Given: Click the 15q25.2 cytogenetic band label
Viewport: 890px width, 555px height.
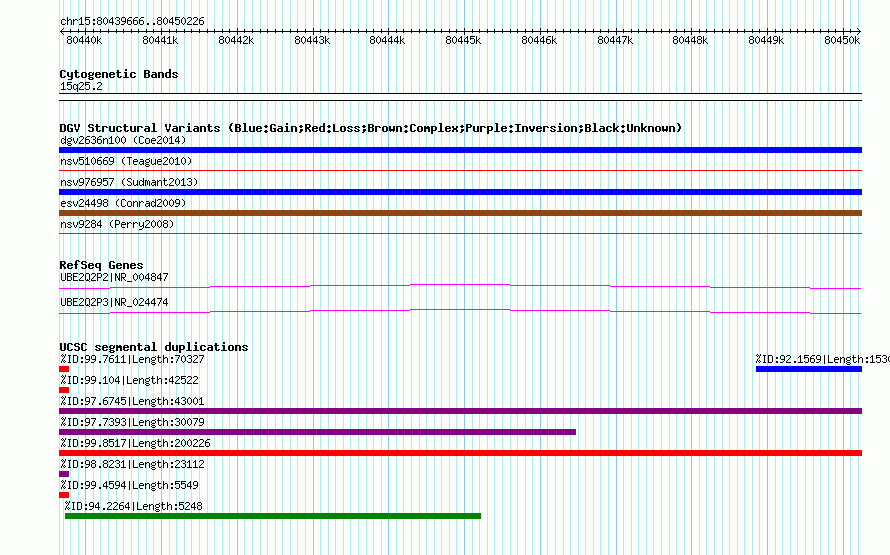Looking at the screenshot, I should coord(81,86).
